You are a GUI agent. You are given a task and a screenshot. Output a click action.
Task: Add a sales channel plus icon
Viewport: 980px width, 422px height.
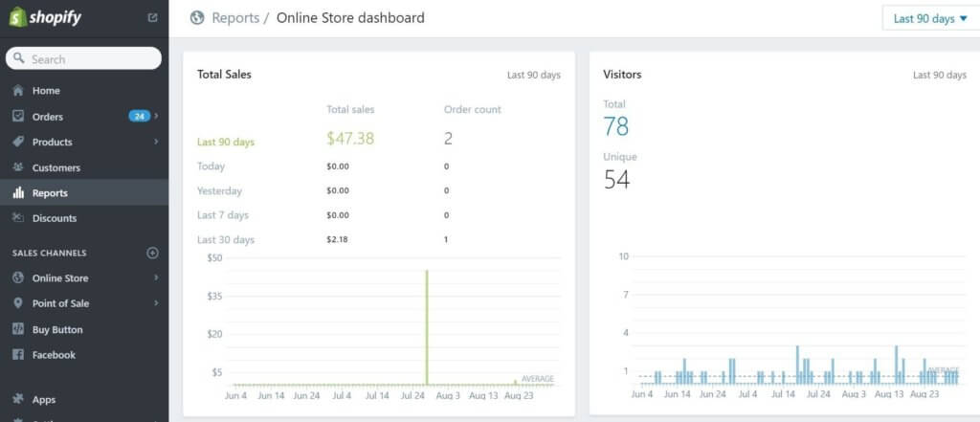click(x=152, y=253)
